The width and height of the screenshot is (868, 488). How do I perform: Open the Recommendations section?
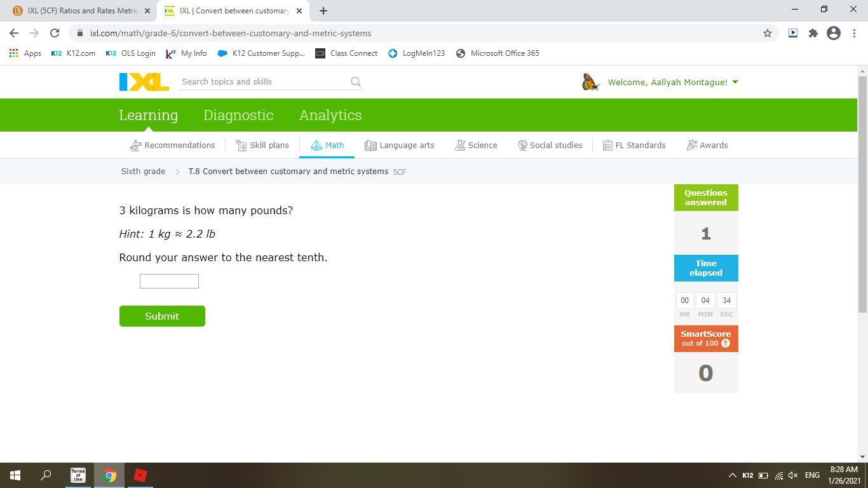coord(173,146)
